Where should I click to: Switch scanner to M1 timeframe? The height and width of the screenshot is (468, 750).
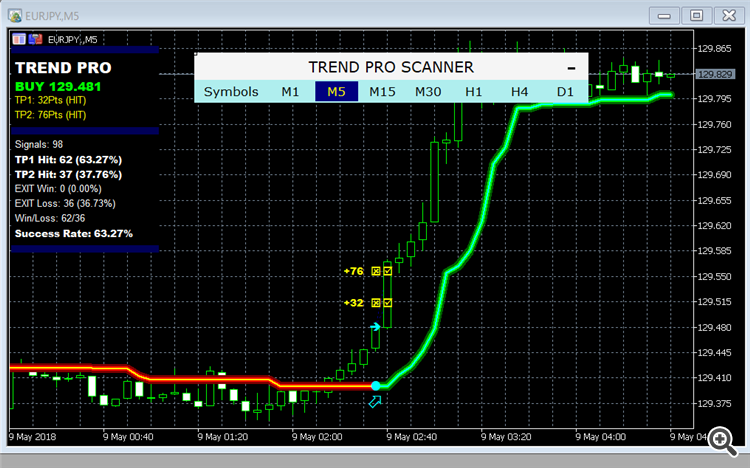tap(290, 91)
